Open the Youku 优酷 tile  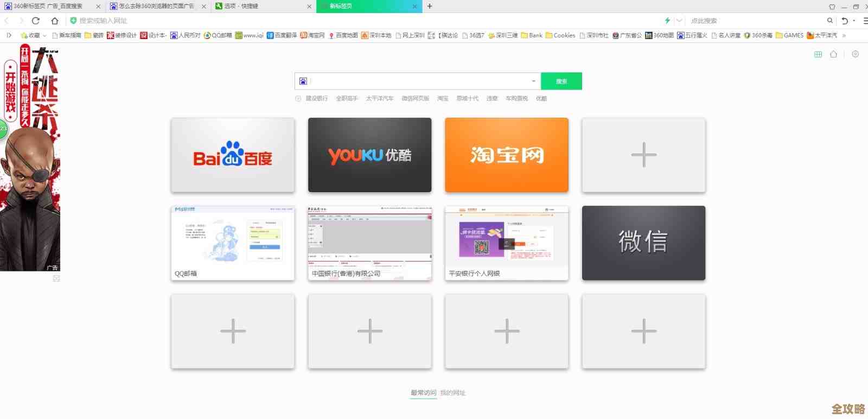370,155
